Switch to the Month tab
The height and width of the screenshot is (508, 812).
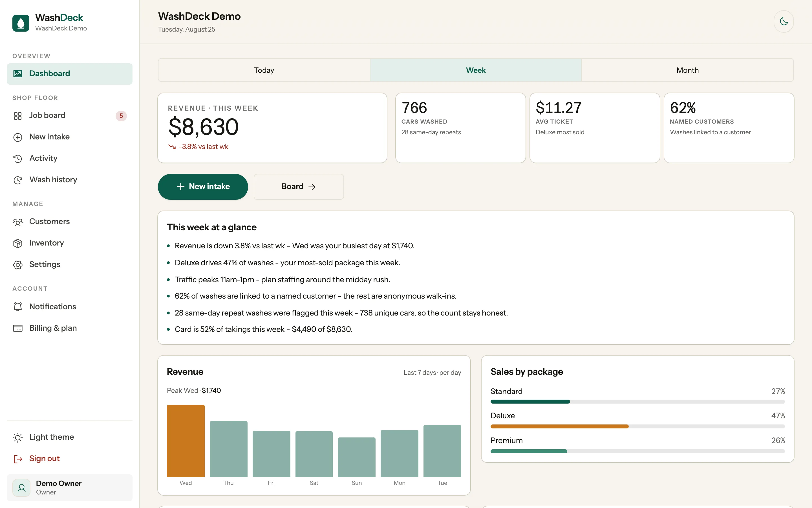687,70
